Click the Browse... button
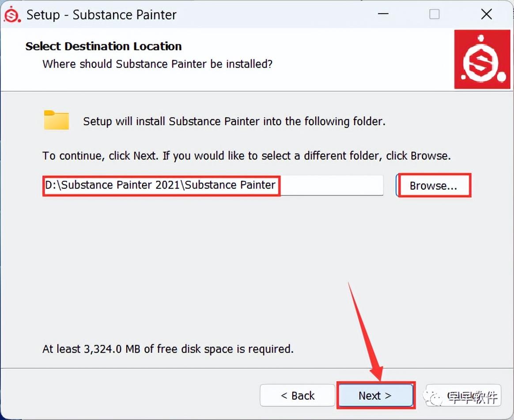This screenshot has width=514, height=420. point(433,185)
